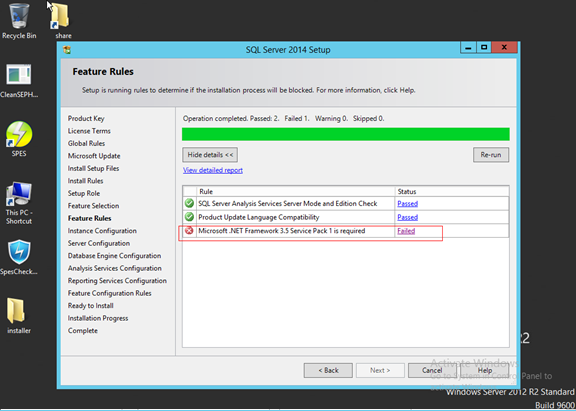Select Instance Configuration step

[102, 231]
